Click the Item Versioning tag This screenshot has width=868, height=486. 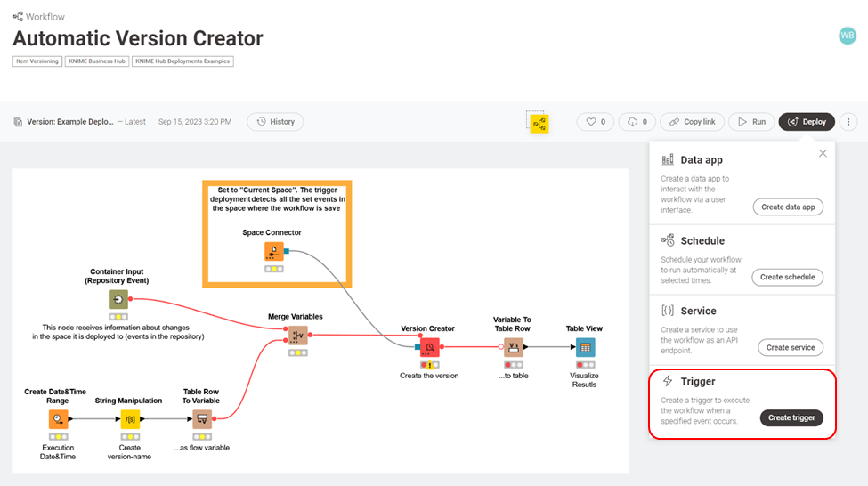click(37, 61)
